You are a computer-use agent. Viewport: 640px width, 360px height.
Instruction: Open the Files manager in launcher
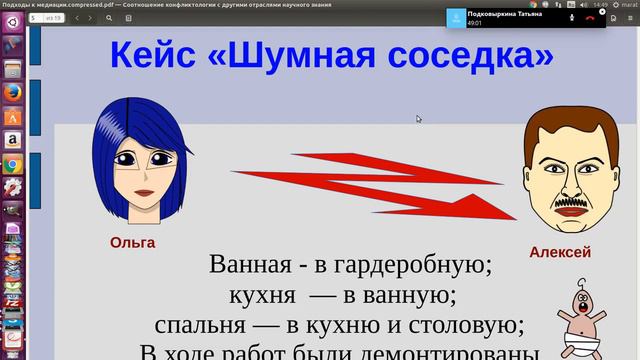point(13,69)
